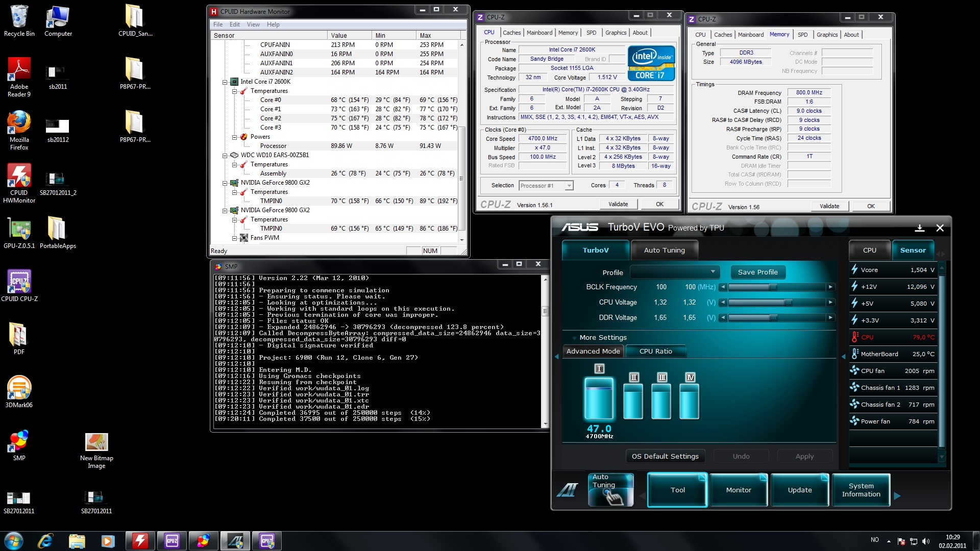Launch SMP desktop shortcut
This screenshot has height=551, width=980.
click(x=19, y=444)
